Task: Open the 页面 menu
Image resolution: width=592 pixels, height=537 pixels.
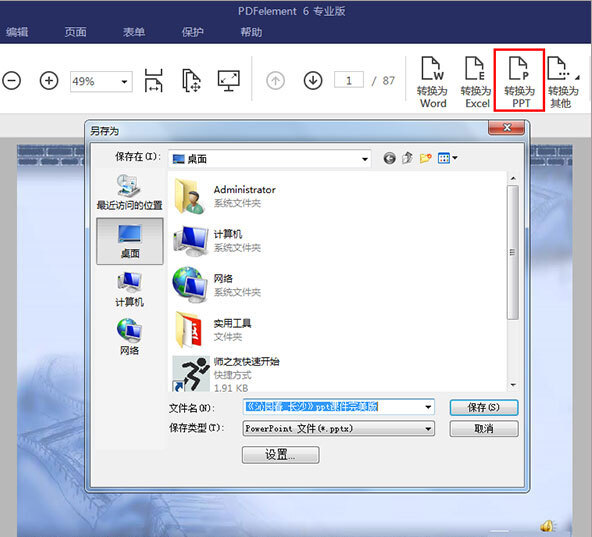Action: (x=76, y=32)
